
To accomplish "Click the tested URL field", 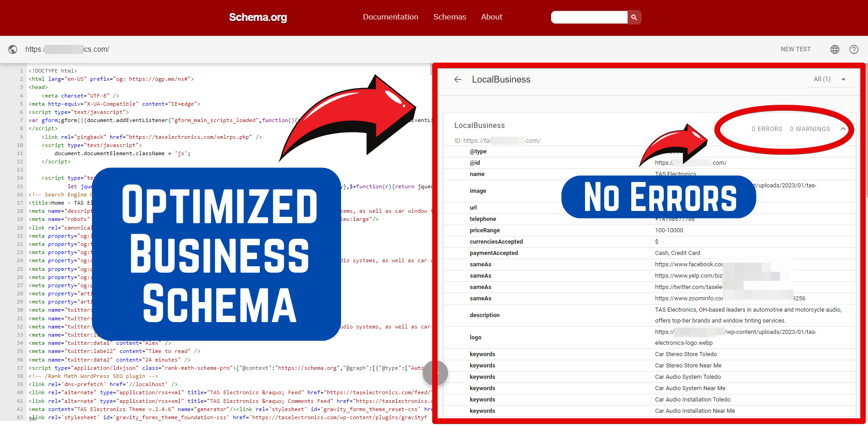I will click(67, 49).
